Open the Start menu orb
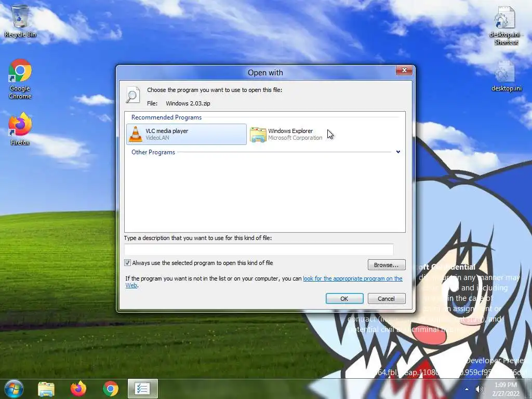Screen dimensions: 532x399 14,389
